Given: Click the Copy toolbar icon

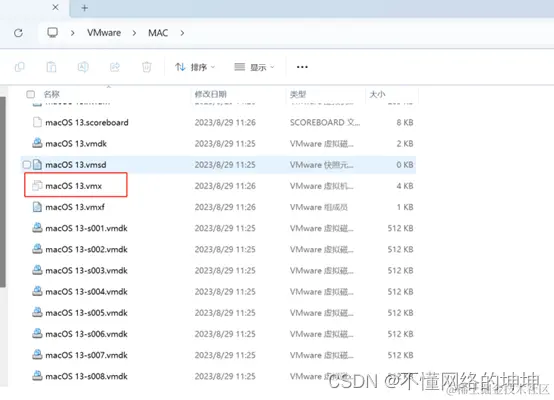Looking at the screenshot, I should coord(20,67).
